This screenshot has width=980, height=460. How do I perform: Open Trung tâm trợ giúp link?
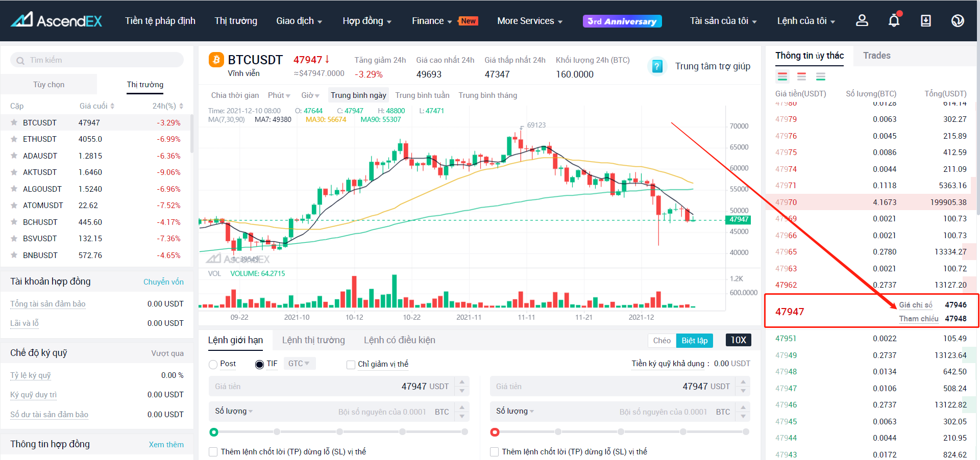click(713, 66)
